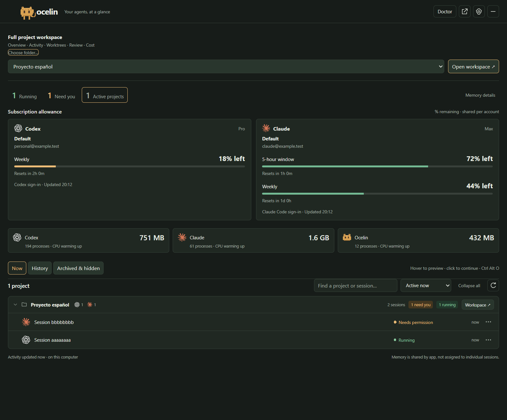The height and width of the screenshot is (420, 507).
Task: Open the Archived & hidden tab
Action: 78,268
